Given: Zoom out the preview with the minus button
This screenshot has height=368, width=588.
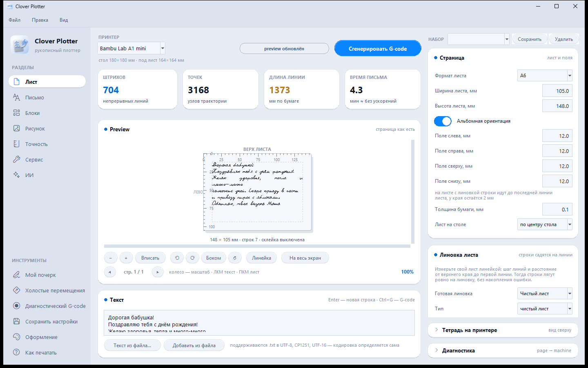Looking at the screenshot, I should [x=111, y=258].
